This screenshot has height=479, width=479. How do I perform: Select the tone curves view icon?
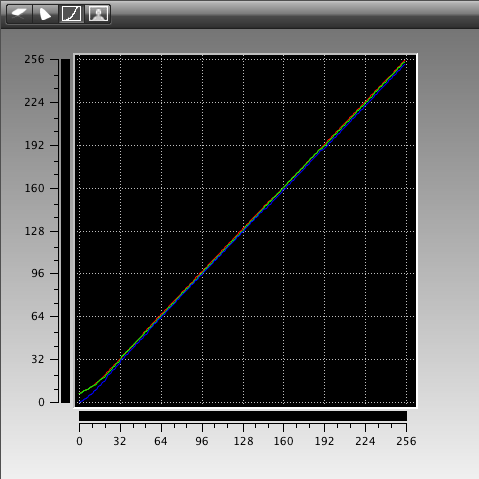tap(71, 14)
